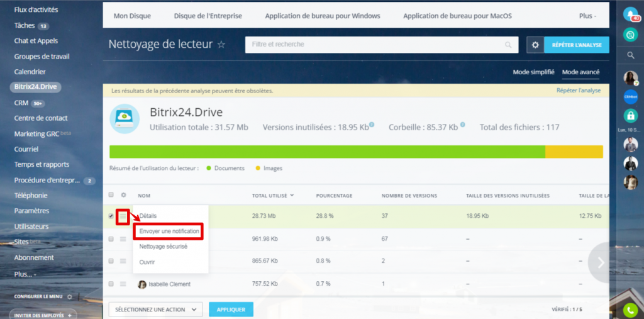The height and width of the screenshot is (319, 644).
Task: Choose Ouvrir in the row context menu
Action: [x=147, y=262]
